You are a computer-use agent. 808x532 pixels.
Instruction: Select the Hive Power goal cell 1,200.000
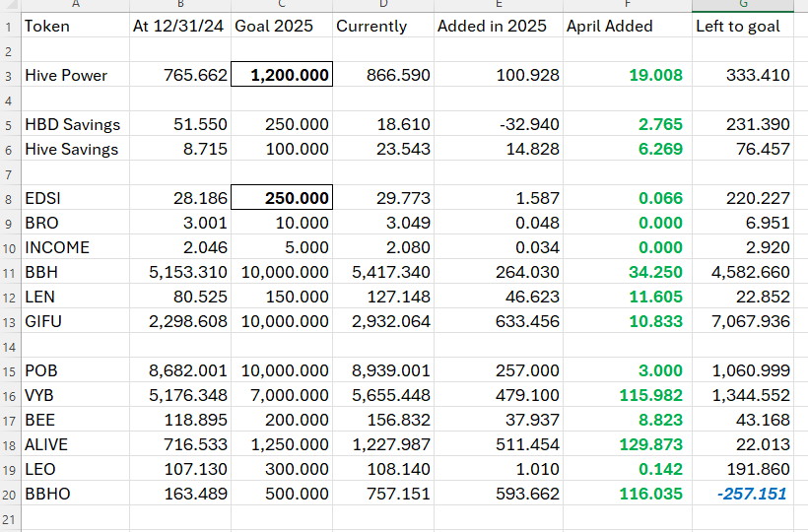click(x=282, y=75)
